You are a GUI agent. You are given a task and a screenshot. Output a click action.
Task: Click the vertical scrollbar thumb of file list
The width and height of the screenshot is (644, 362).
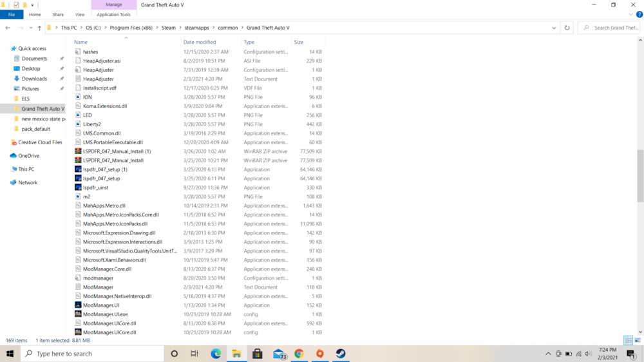click(640, 175)
